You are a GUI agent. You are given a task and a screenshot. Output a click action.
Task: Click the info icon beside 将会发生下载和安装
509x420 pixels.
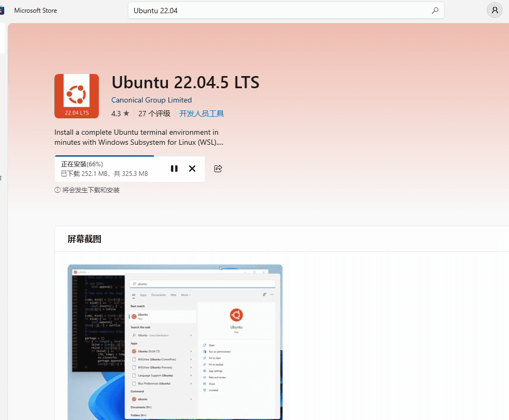(58, 190)
